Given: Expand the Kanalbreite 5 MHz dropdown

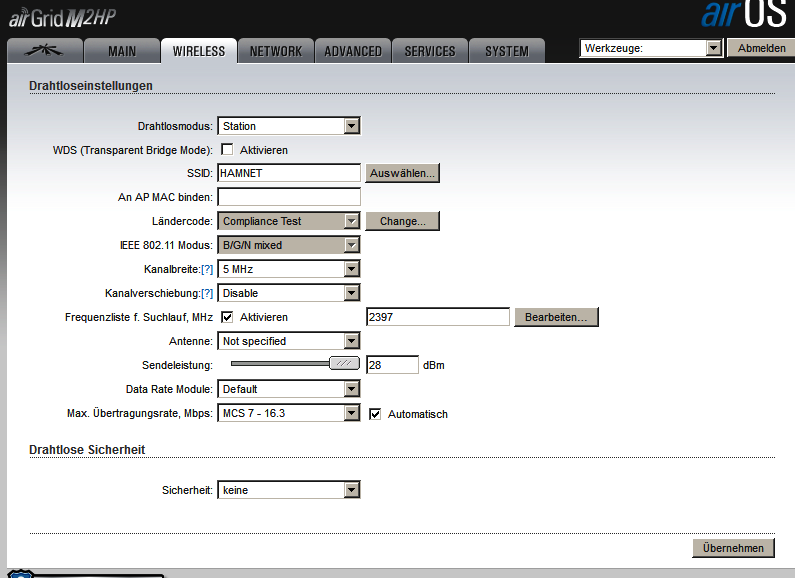Looking at the screenshot, I should point(288,269).
